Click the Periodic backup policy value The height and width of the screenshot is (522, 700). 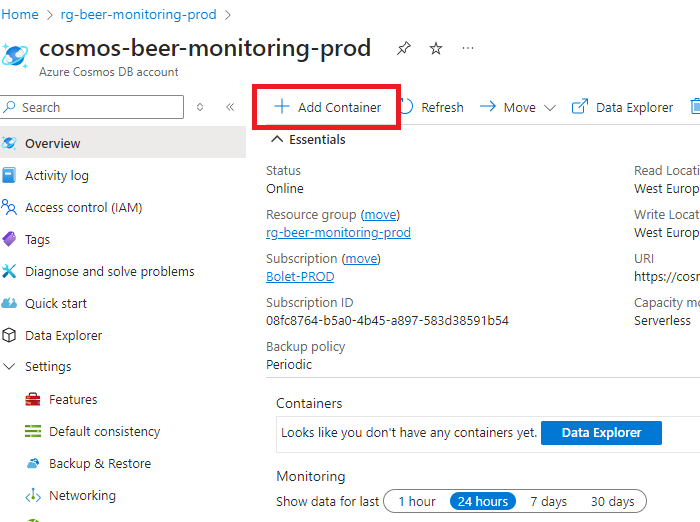289,364
